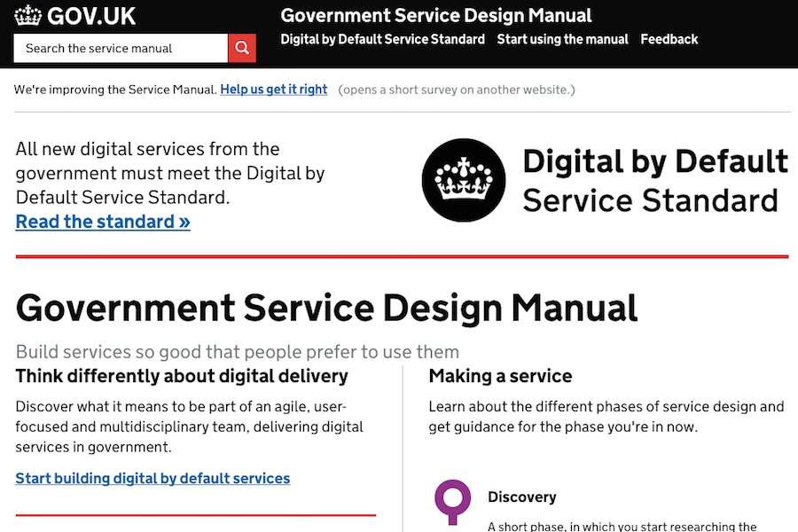Select the Discovery phase heading
The width and height of the screenshot is (798, 532).
pos(521,497)
